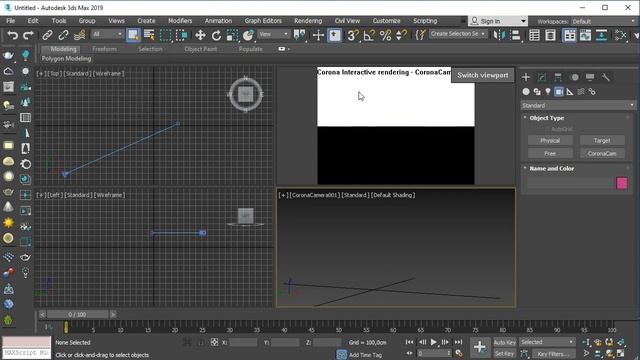Click the Go to End button
Screen dimensions: 640x360
click(458, 342)
